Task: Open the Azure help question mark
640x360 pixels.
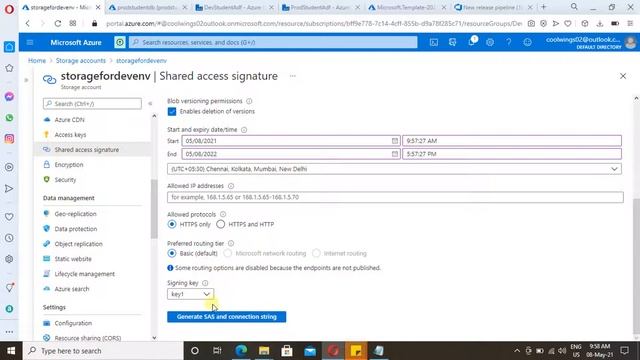Action: (509, 42)
